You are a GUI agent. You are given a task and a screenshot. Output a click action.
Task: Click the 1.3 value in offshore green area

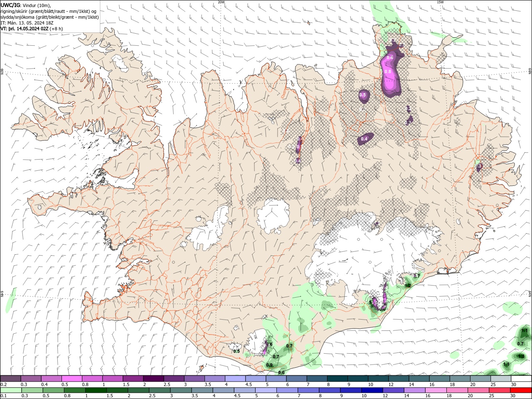pyautogui.click(x=521, y=356)
